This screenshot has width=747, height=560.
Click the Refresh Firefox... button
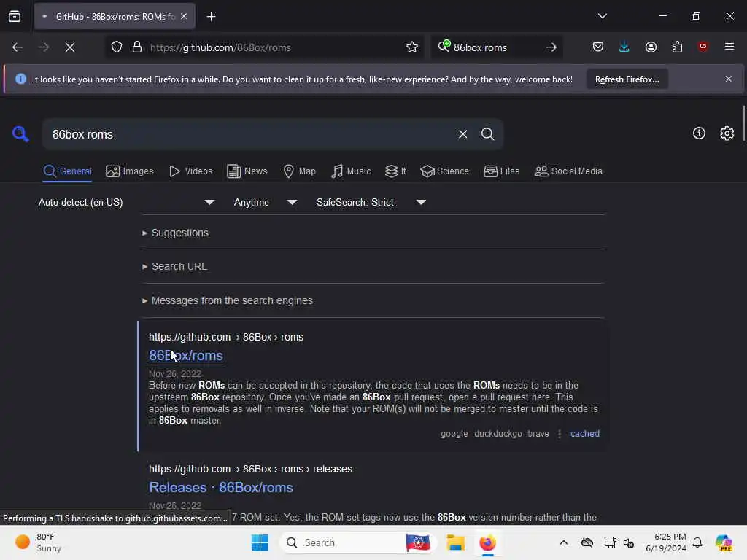point(627,79)
